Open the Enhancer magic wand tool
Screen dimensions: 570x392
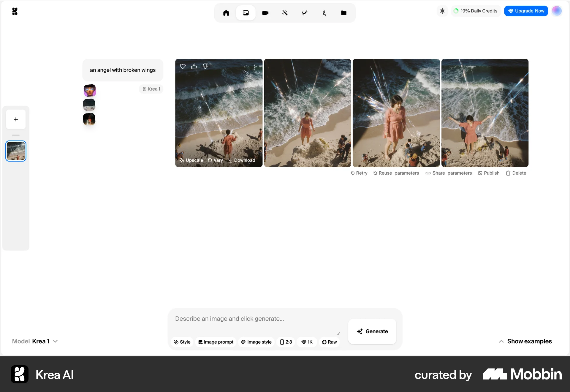285,13
